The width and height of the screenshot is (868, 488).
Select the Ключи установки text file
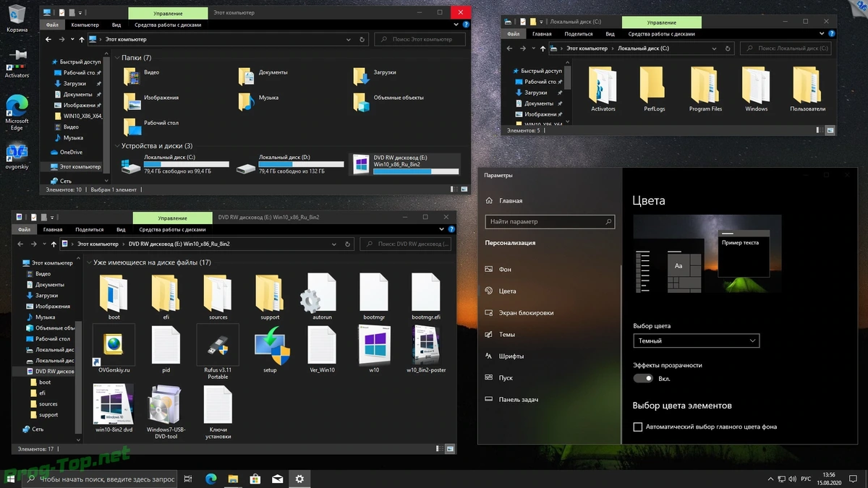click(218, 412)
